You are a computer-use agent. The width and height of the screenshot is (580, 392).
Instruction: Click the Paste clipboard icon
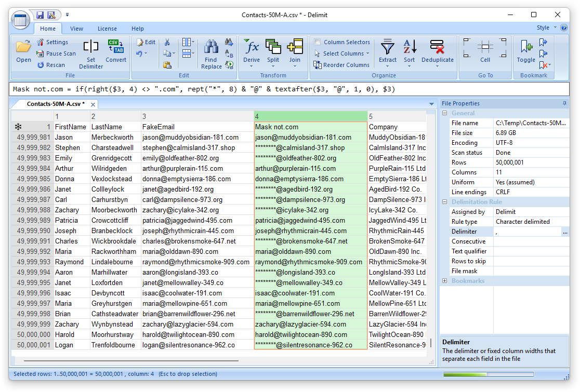[167, 65]
